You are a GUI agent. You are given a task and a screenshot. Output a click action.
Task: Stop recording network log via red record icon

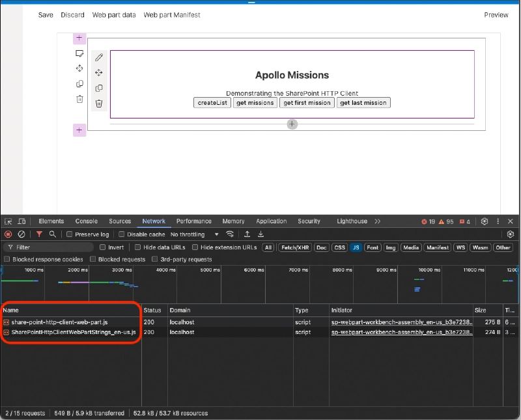(x=7, y=234)
